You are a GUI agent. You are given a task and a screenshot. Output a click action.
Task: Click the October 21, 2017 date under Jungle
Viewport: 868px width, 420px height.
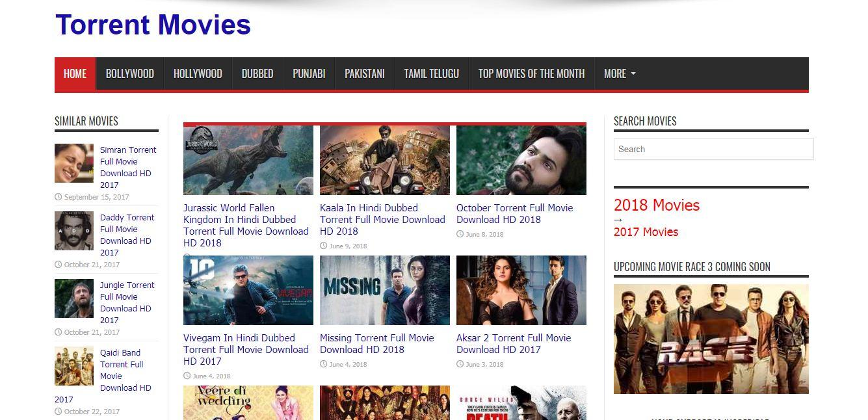click(x=92, y=332)
